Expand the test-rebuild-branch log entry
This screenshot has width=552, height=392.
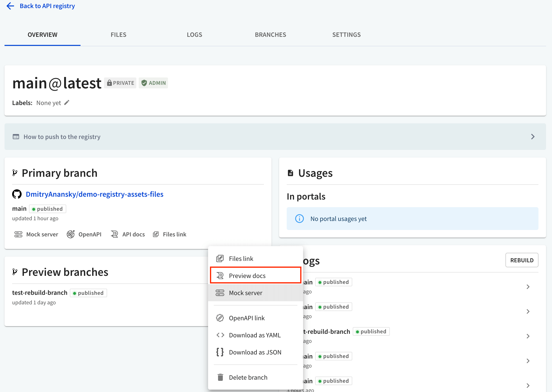[x=528, y=336]
